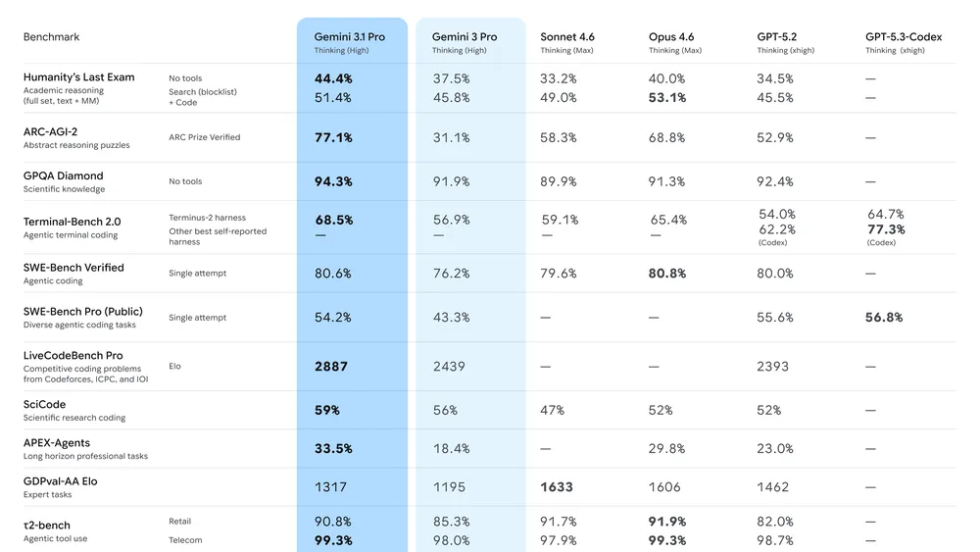Click the 56.8% SWE-Bench Pro score
Image resolution: width=980 pixels, height=552 pixels.
884,318
